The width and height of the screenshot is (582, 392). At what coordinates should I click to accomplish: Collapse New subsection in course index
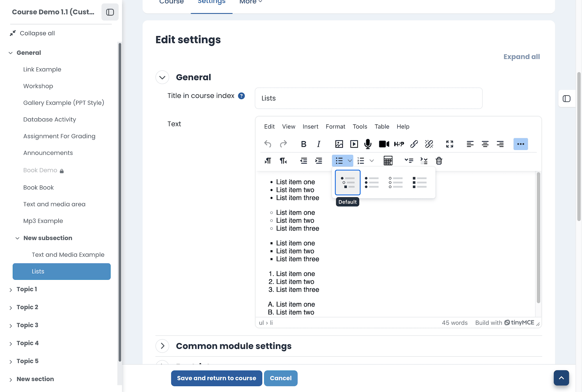point(17,238)
